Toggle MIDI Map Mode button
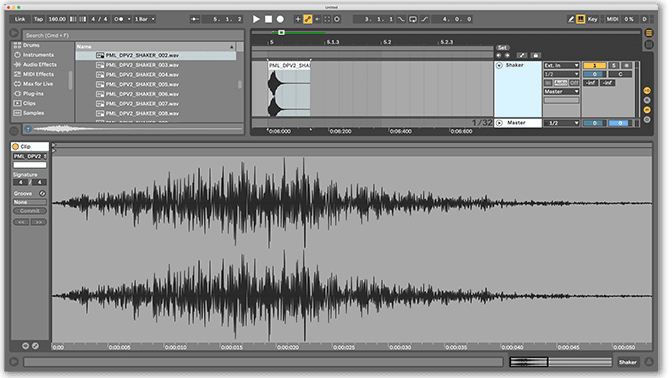This screenshot has height=378, width=672. coord(612,19)
